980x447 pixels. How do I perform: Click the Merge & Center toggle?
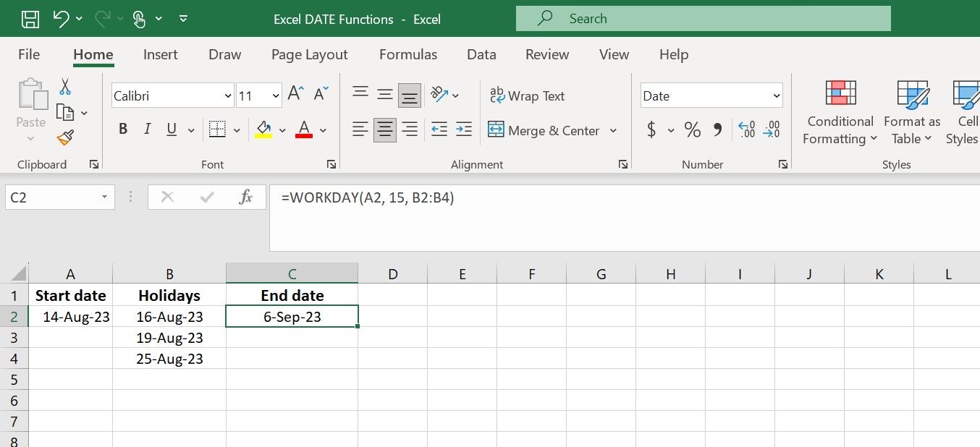point(546,130)
